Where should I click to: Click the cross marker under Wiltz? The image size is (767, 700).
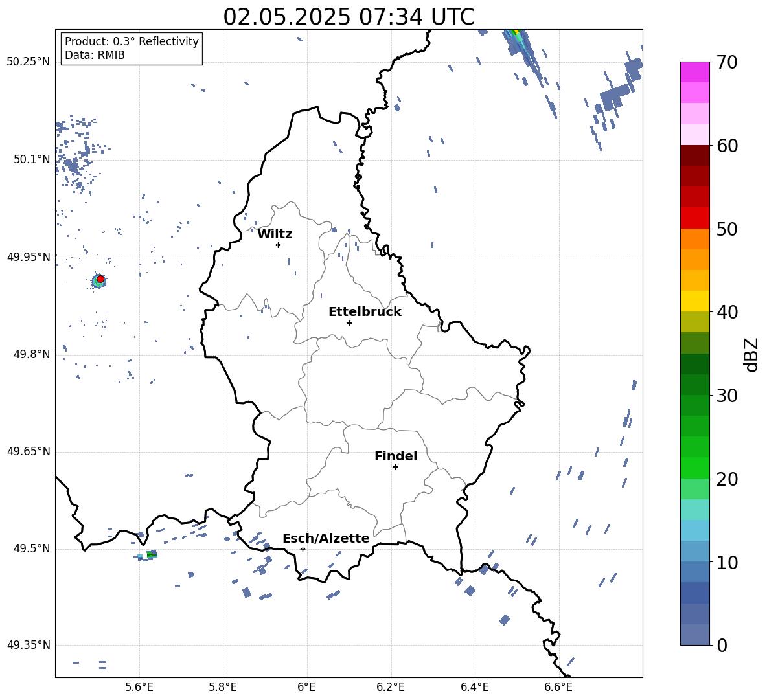coord(278,245)
